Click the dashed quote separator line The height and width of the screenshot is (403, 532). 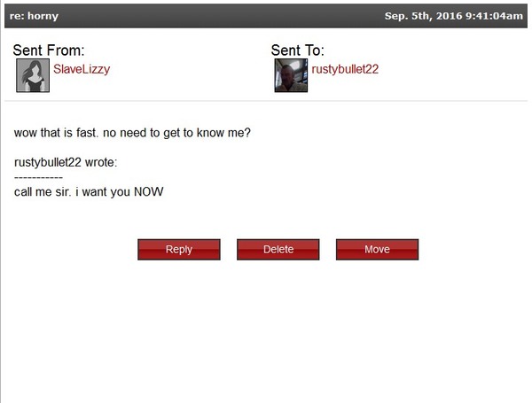pyautogui.click(x=38, y=177)
